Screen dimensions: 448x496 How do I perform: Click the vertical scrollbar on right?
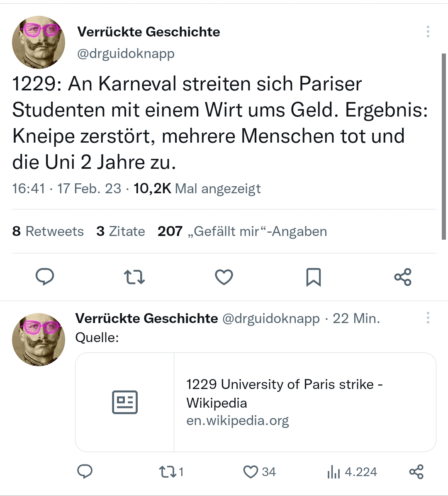[444, 145]
